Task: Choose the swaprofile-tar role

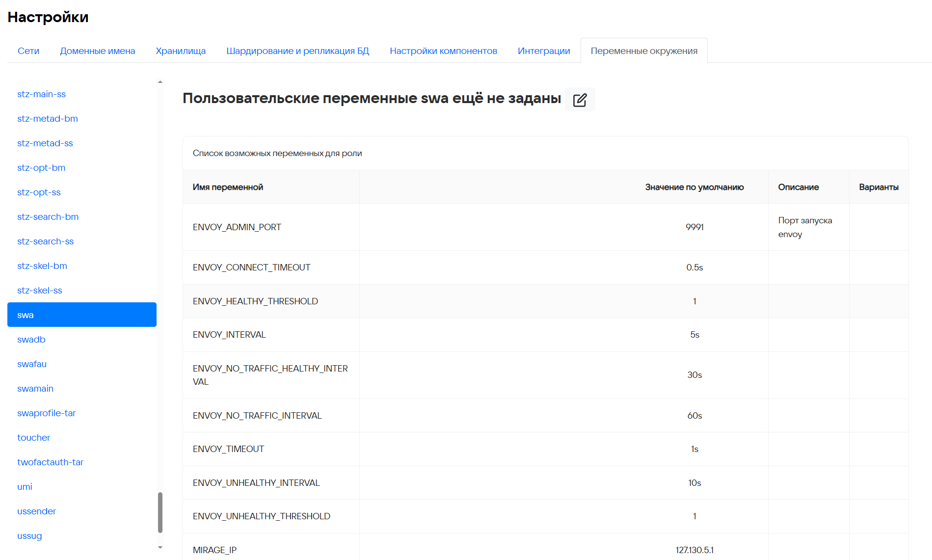Action: 46,413
